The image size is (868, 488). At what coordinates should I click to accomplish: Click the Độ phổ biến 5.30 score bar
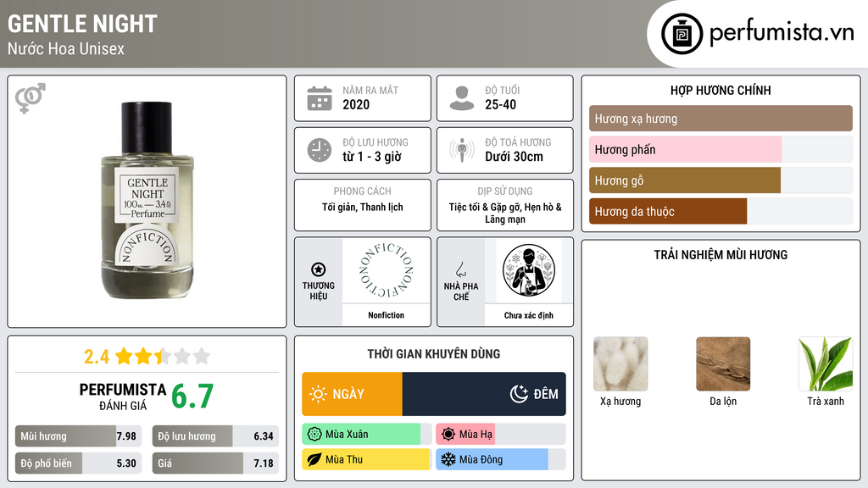(79, 463)
